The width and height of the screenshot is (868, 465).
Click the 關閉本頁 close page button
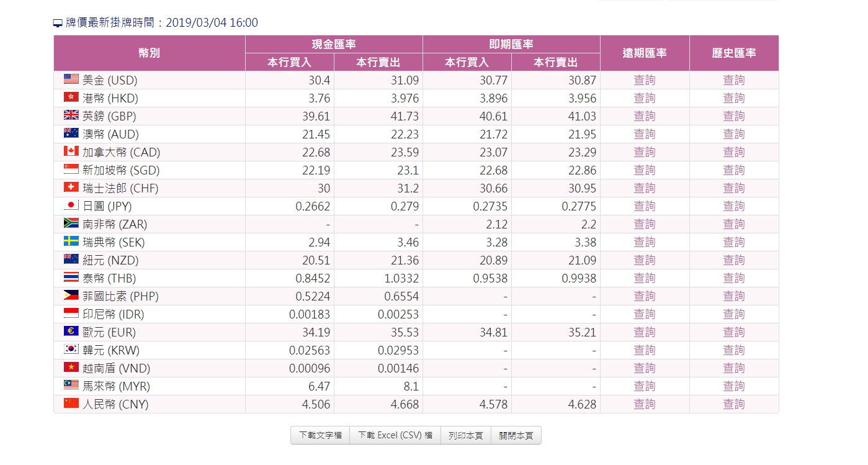(x=516, y=435)
